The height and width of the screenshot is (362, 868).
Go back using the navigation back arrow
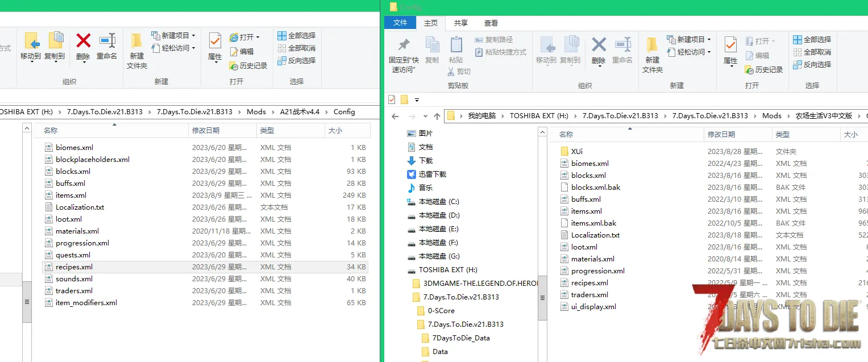[396, 116]
